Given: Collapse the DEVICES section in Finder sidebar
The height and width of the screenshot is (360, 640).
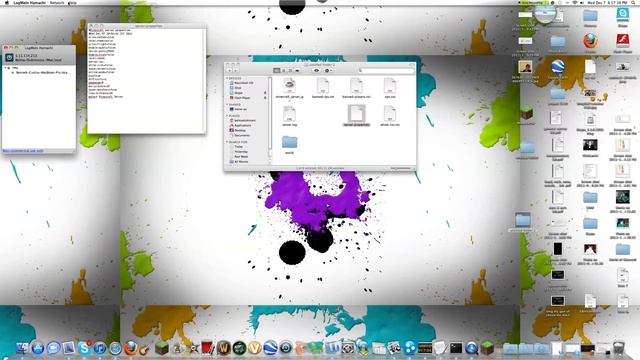Looking at the screenshot, I should click(227, 78).
